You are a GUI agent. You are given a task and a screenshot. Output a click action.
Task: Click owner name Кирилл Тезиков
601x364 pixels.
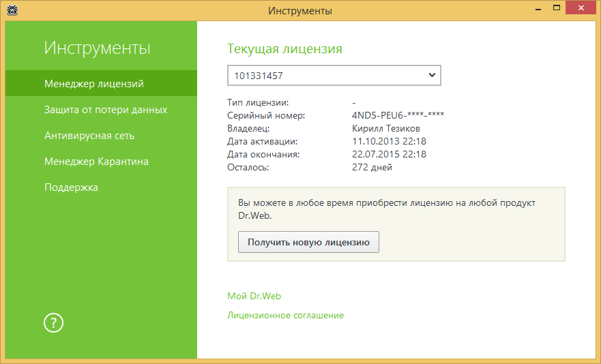coord(386,128)
